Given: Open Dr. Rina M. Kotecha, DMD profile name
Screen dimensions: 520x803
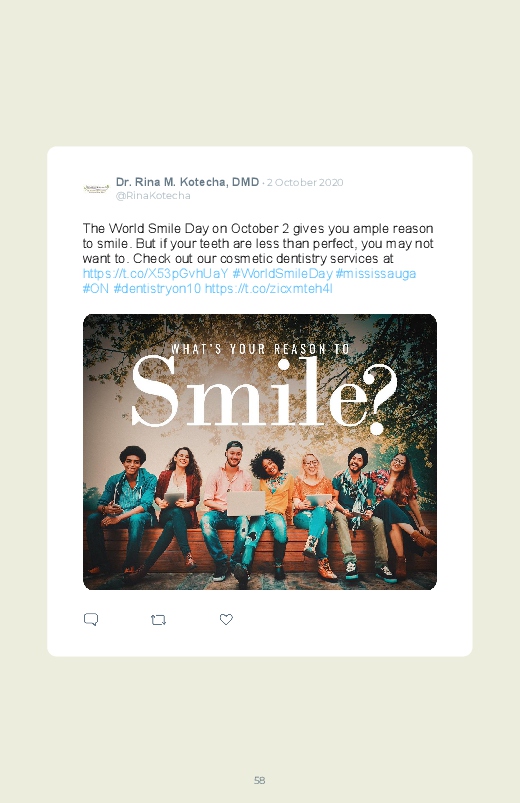Looking at the screenshot, I should coord(188,182).
